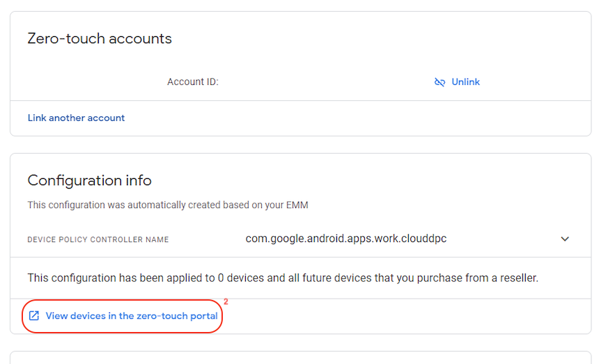608x364 pixels.
Task: Open View devices in the zero-touch portal
Action: 131,316
